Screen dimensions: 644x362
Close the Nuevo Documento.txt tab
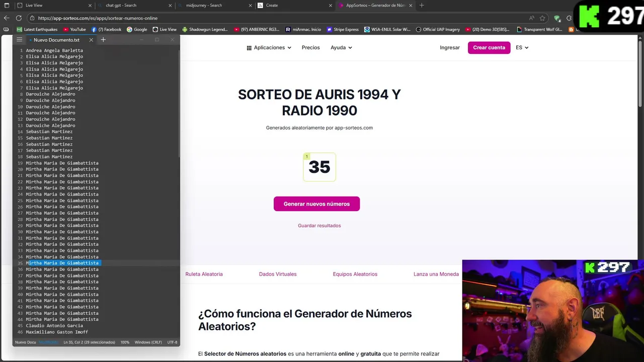[91, 40]
